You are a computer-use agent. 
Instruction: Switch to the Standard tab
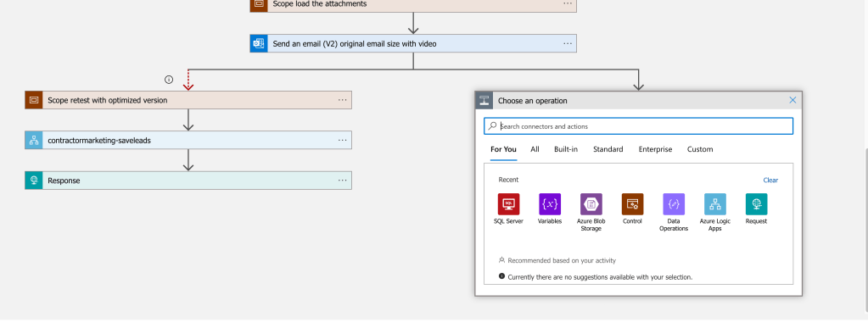pyautogui.click(x=608, y=149)
